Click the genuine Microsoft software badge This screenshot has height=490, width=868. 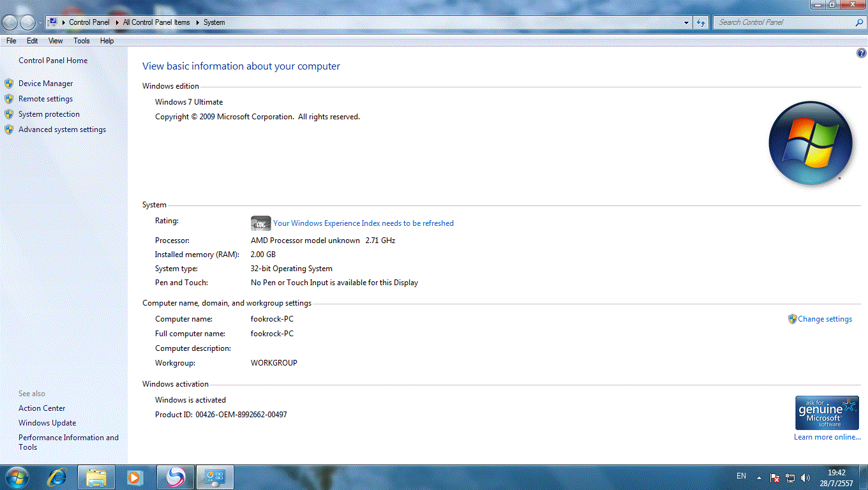pos(827,413)
